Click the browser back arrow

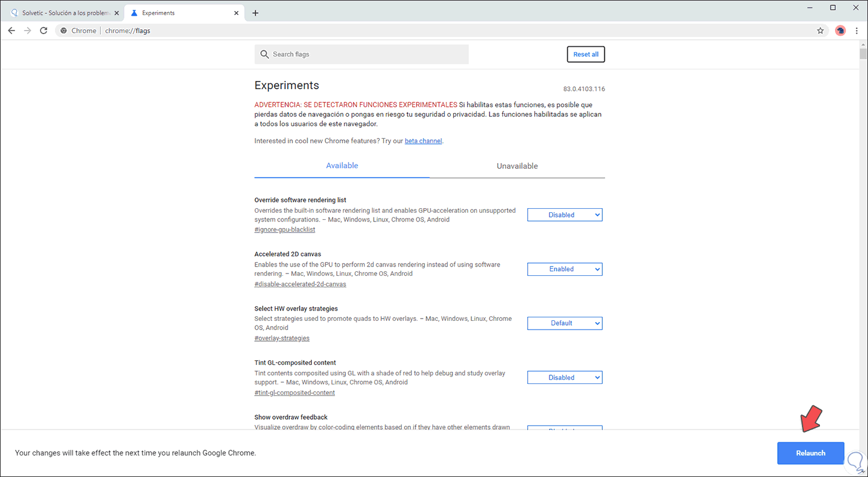12,31
